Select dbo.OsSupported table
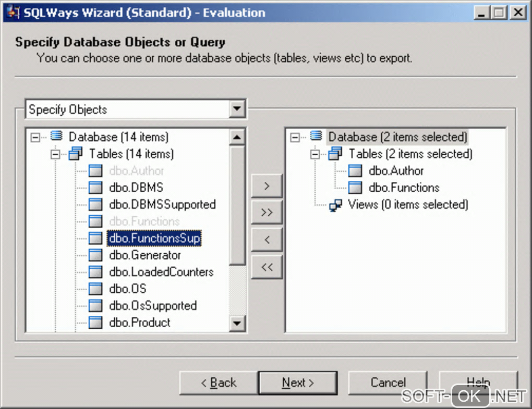532x409 pixels. [x=153, y=306]
